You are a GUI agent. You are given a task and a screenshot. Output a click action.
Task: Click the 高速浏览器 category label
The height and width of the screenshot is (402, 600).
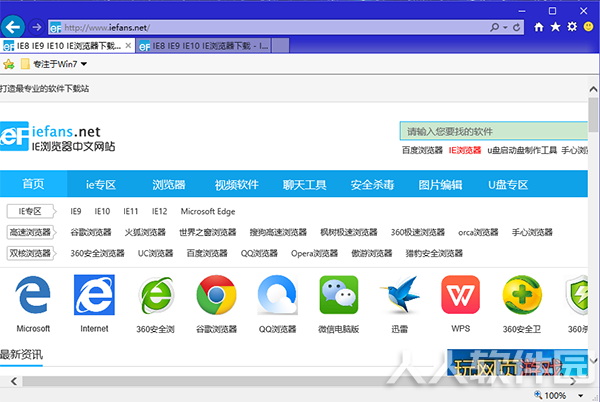(x=31, y=232)
